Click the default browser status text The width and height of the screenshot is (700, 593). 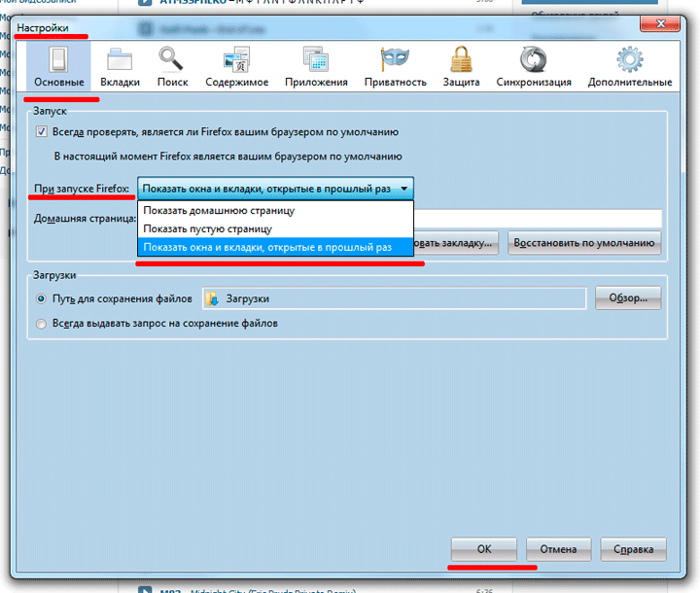point(228,157)
